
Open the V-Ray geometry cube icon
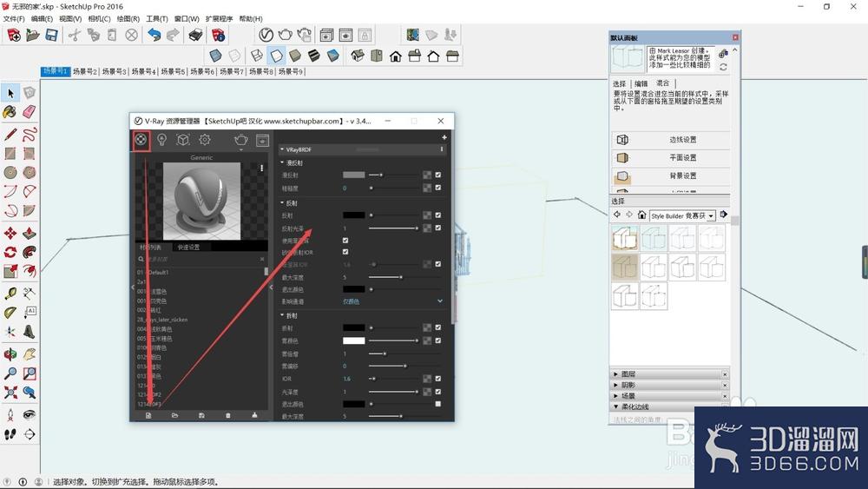coord(183,140)
